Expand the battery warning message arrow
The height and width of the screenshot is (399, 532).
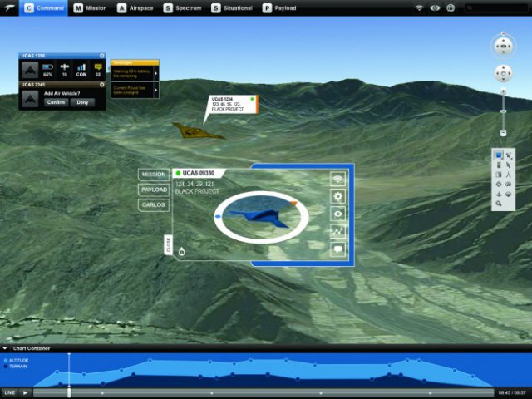point(155,73)
